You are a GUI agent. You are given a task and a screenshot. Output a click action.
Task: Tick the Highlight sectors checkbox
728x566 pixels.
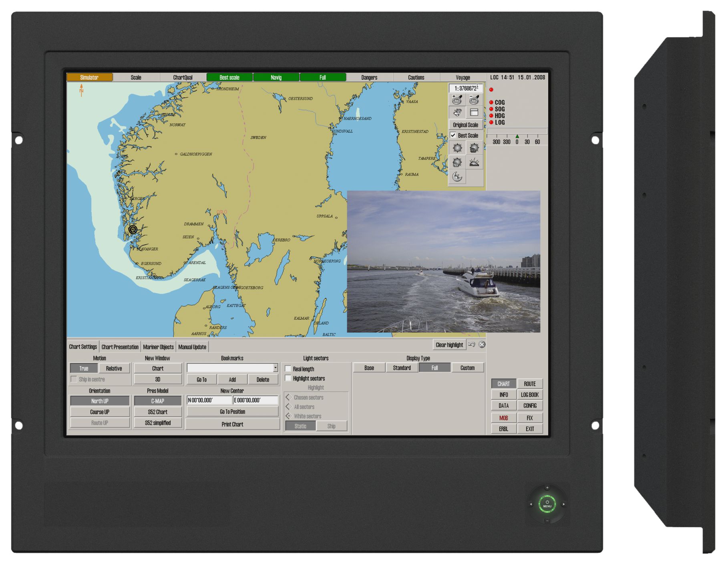pyautogui.click(x=288, y=378)
